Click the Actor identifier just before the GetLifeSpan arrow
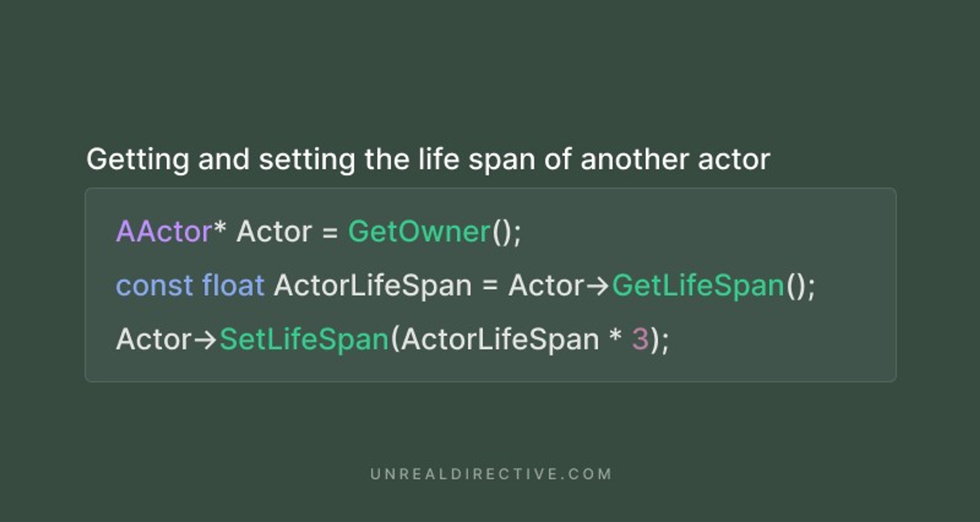Viewport: 980px width, 522px height. pyautogui.click(x=546, y=285)
